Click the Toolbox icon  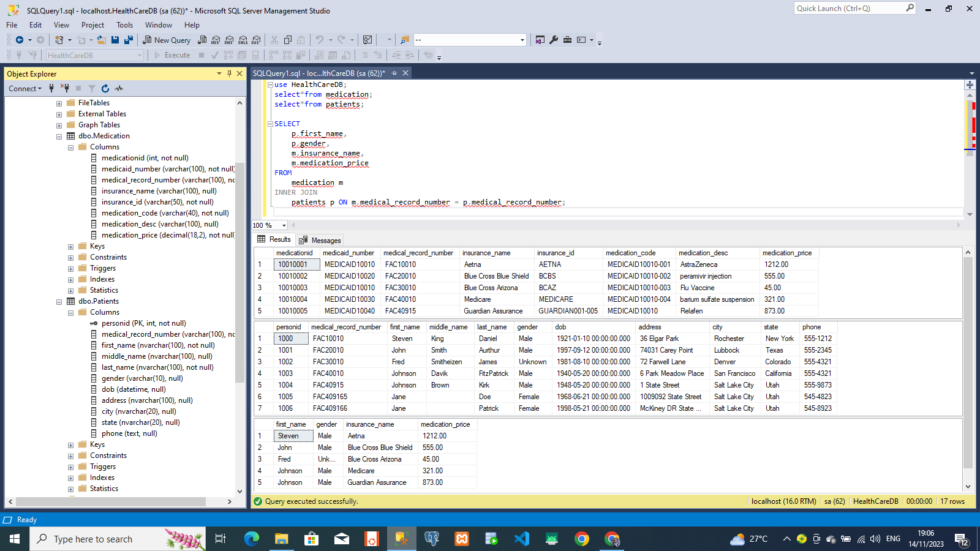567,40
